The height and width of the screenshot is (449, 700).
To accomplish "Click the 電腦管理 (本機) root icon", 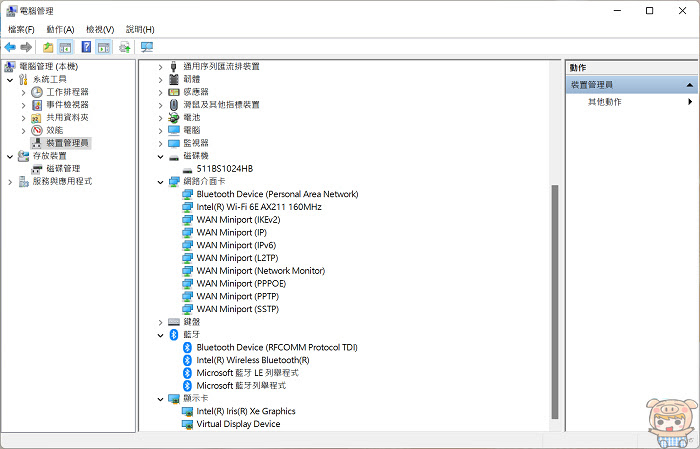I will (x=10, y=67).
